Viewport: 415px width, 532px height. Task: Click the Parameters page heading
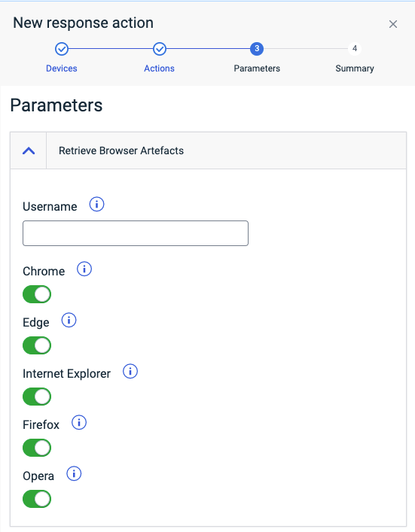(56, 105)
